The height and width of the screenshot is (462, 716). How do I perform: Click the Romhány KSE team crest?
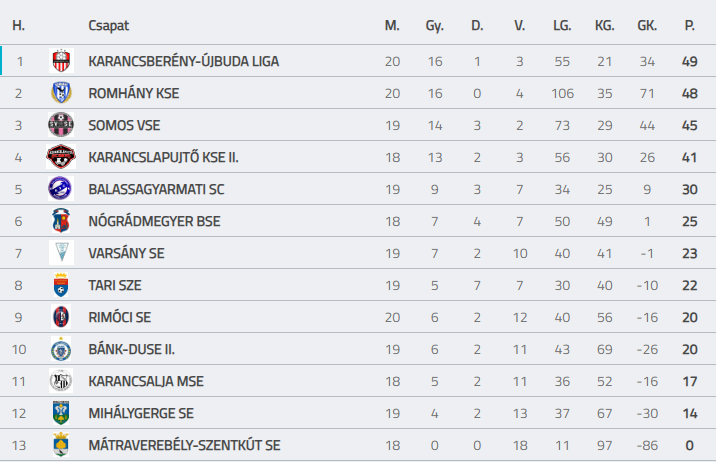pyautogui.click(x=61, y=93)
